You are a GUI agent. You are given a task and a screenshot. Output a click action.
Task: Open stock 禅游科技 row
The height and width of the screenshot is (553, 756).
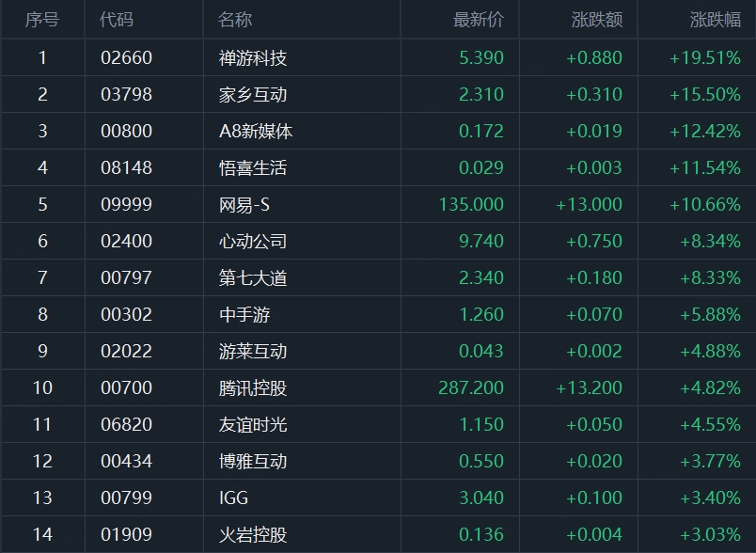[253, 58]
